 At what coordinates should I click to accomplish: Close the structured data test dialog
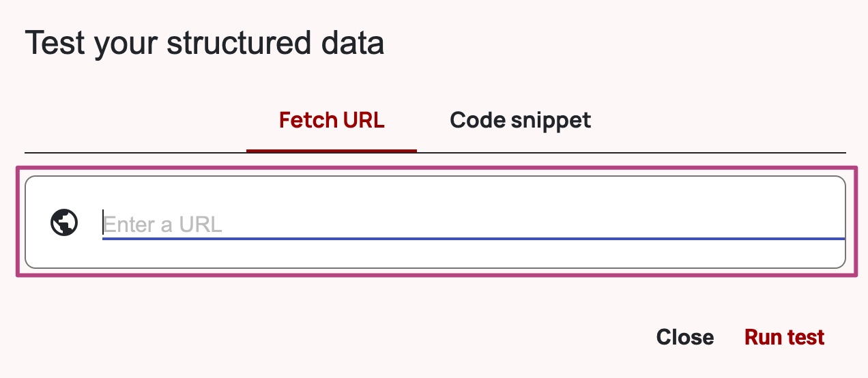[x=684, y=337]
